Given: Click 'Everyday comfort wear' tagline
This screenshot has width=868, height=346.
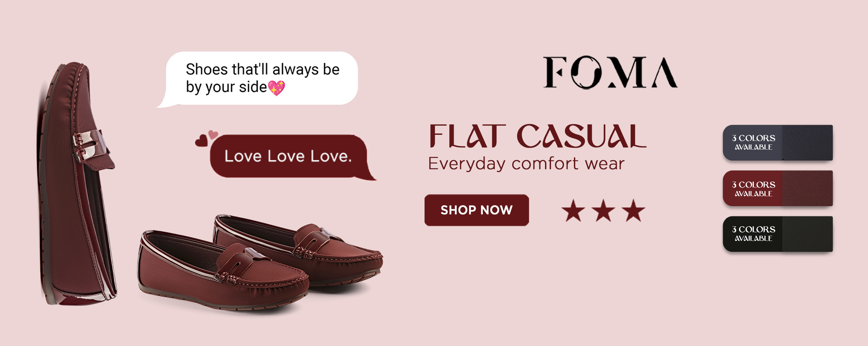Looking at the screenshot, I should tap(526, 164).
